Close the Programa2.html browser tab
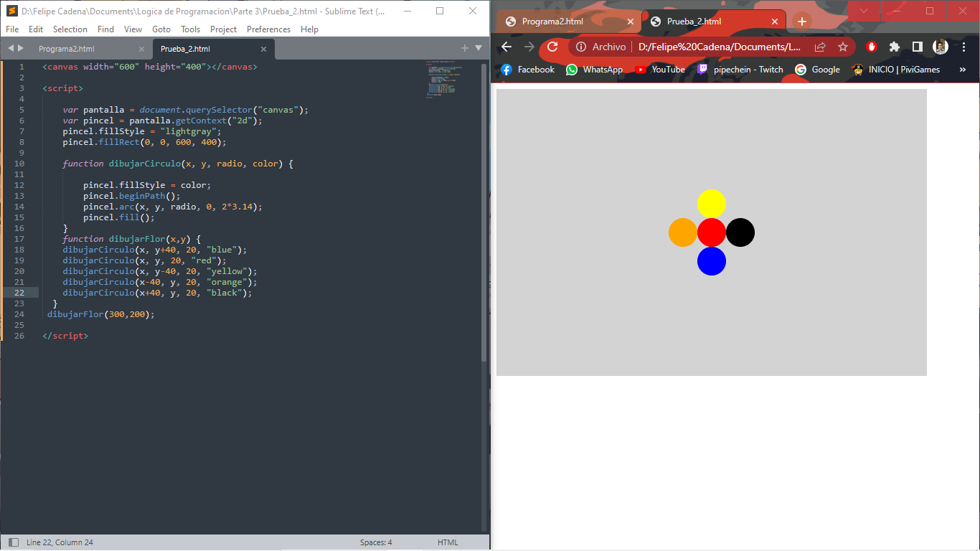Image resolution: width=980 pixels, height=551 pixels. coord(631,22)
